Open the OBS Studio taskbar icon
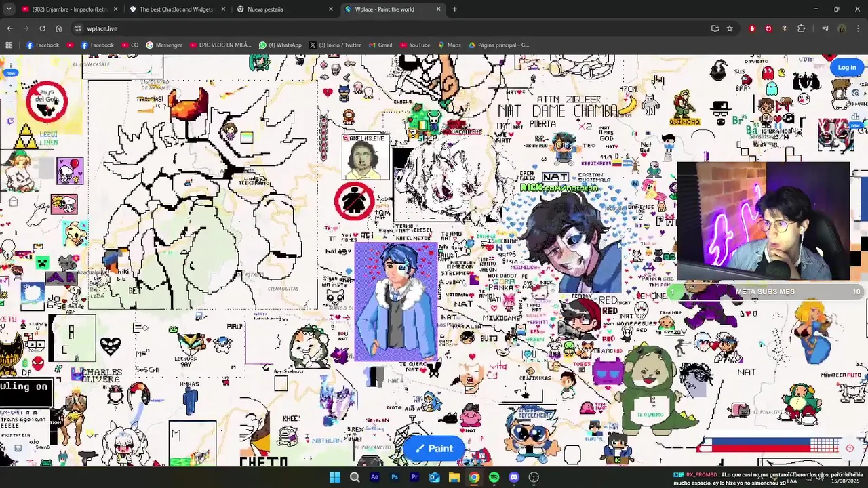The image size is (868, 488). coord(534,477)
